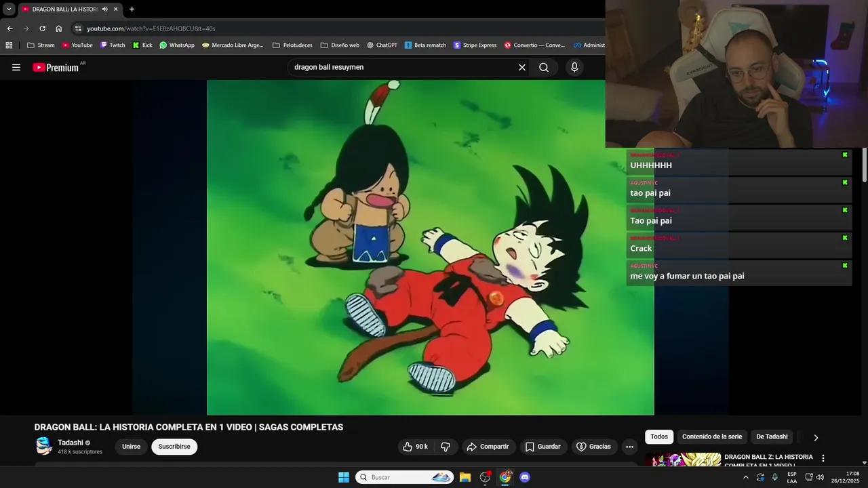The image size is (868, 488).
Task: Open the YouTube guide hamburger menu
Action: (16, 67)
